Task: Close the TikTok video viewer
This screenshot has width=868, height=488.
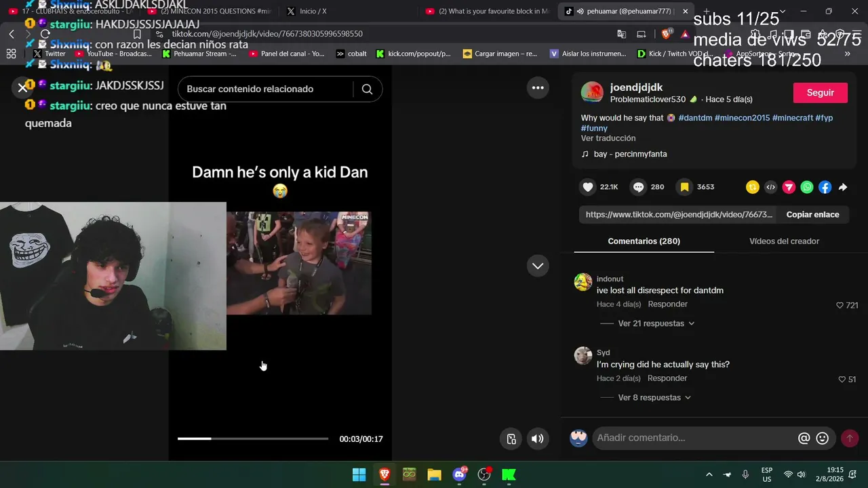Action: 22,87
